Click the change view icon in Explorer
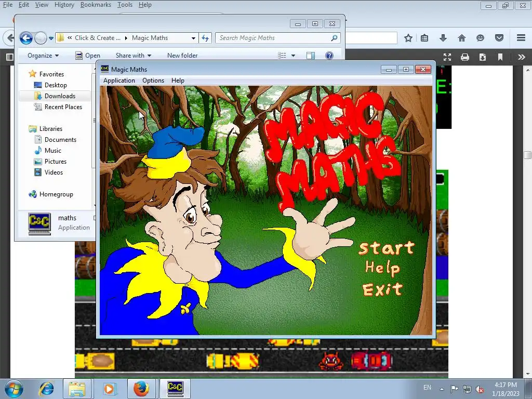This screenshot has width=532, height=399. click(x=282, y=55)
